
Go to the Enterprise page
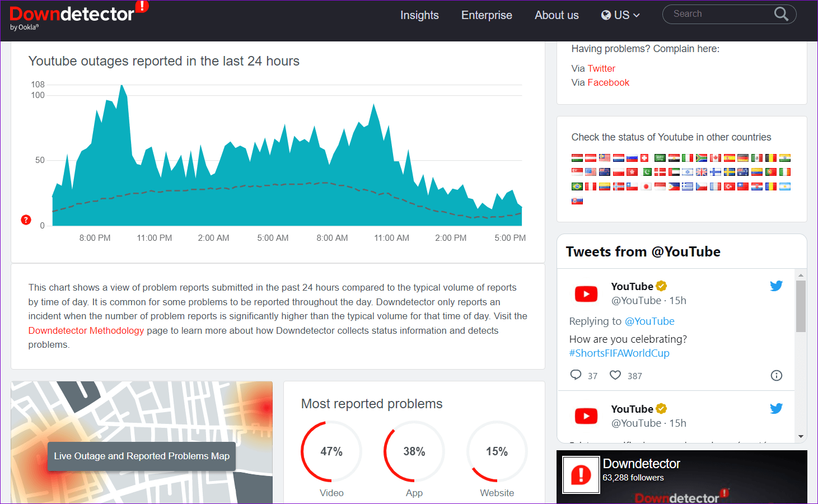pos(487,15)
